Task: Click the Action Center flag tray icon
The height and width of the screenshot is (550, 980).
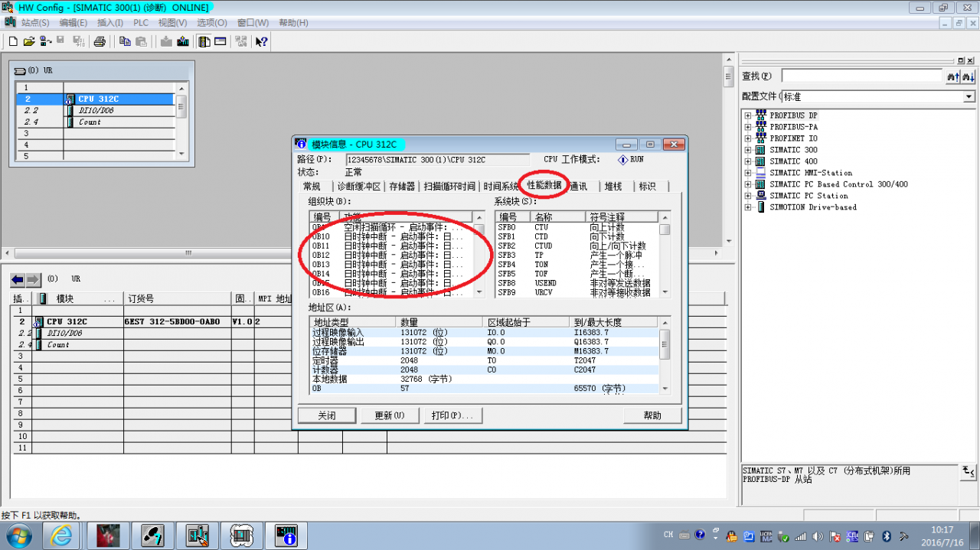Action: click(x=837, y=535)
